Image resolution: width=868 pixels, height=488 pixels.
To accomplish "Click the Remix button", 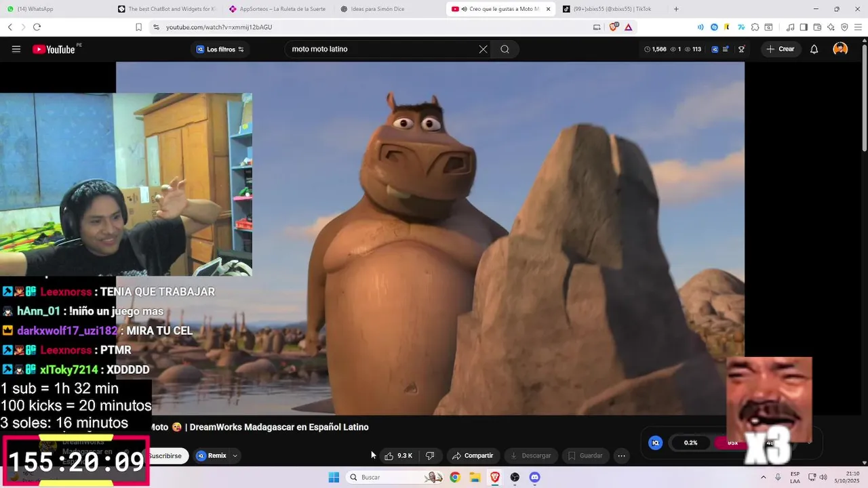I will (212, 455).
